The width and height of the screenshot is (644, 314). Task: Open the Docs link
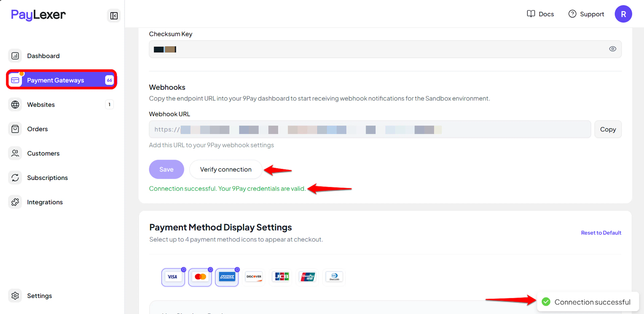click(x=541, y=14)
